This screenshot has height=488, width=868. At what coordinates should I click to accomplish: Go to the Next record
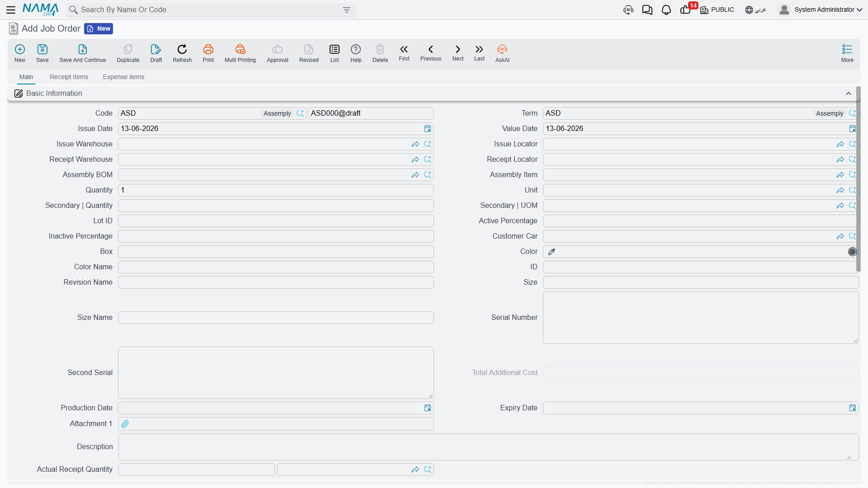(458, 53)
